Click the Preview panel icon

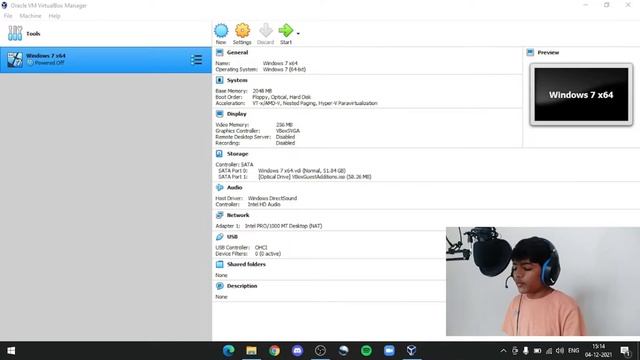(530, 53)
